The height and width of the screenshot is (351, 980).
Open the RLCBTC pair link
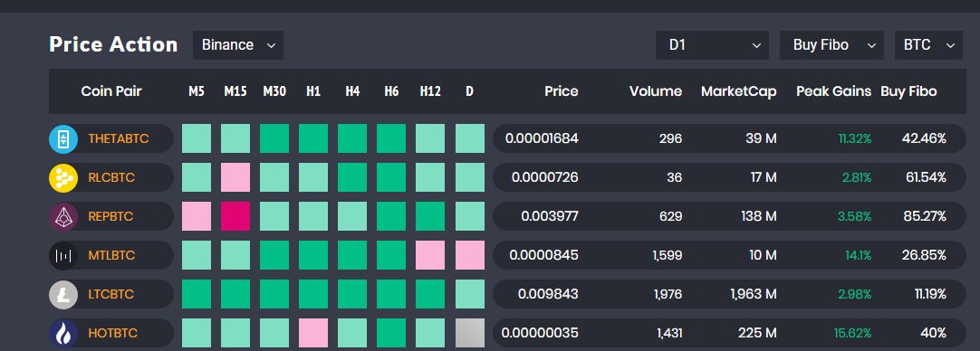pyautogui.click(x=111, y=177)
